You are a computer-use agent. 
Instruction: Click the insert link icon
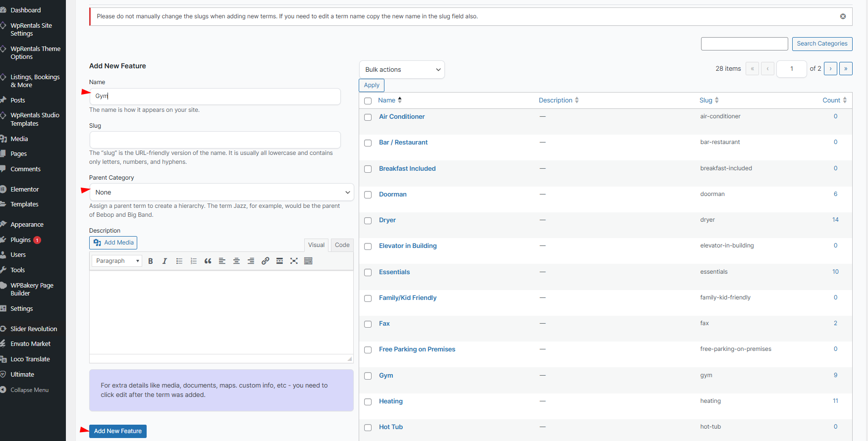pos(266,261)
